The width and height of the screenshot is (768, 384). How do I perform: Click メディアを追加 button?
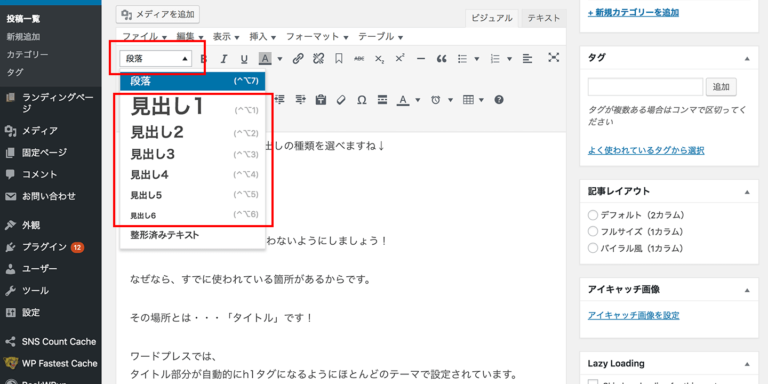click(x=158, y=15)
